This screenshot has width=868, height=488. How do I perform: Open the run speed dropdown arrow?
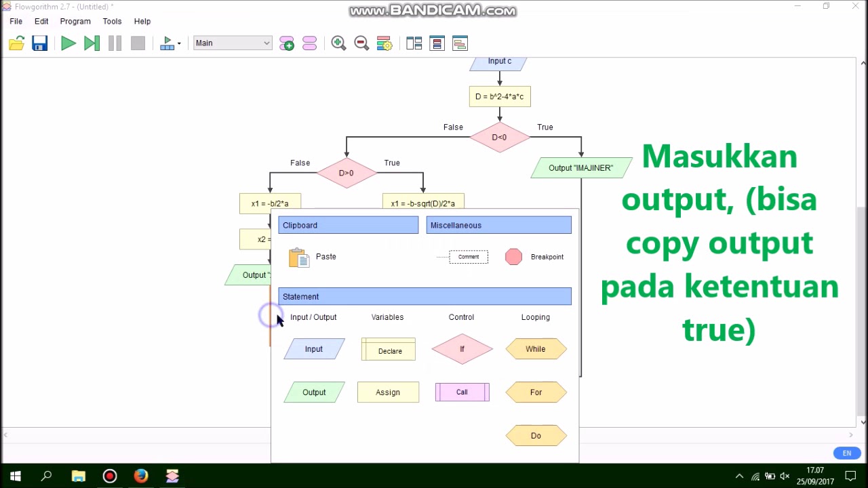[179, 43]
